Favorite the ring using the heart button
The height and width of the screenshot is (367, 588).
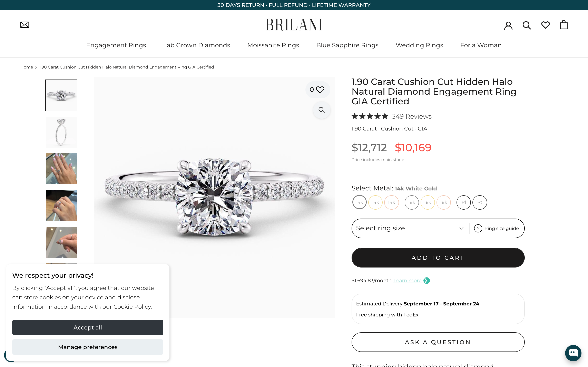[320, 90]
